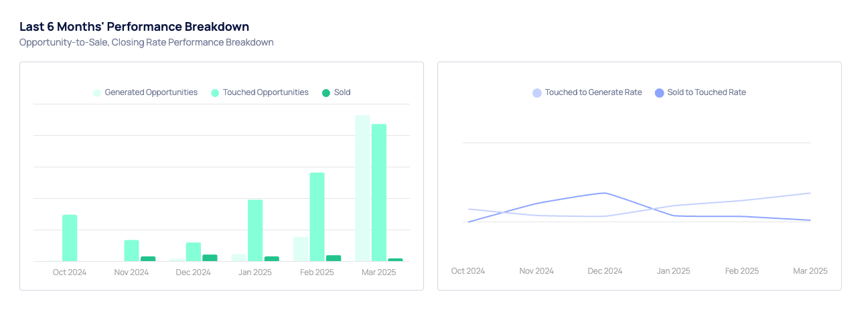
Task: Click the dark green Sold legend dot
Action: point(326,93)
